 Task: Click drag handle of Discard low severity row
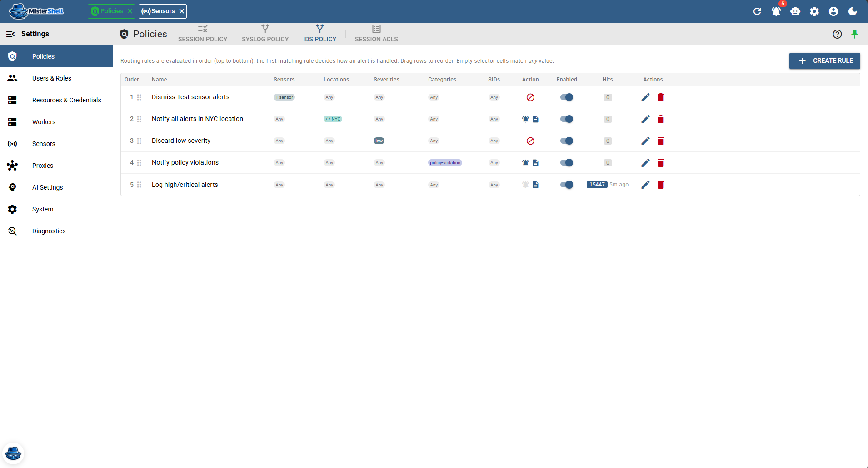pyautogui.click(x=139, y=141)
